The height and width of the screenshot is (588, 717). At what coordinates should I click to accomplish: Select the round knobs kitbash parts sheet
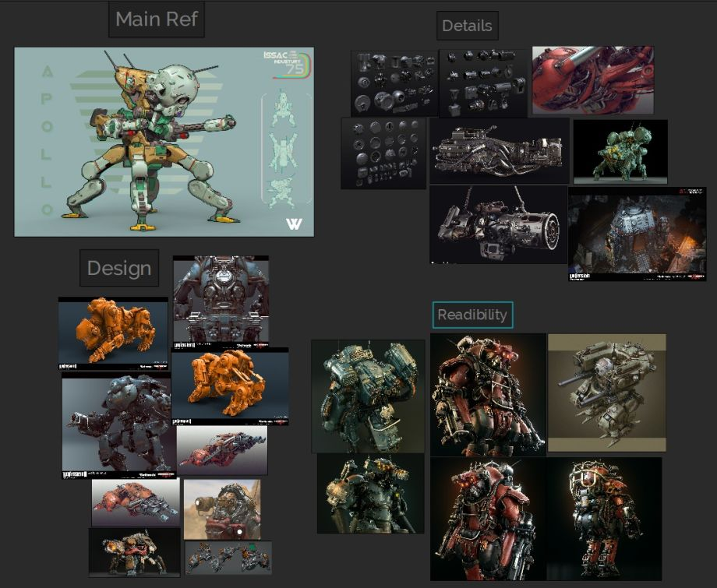point(383,153)
